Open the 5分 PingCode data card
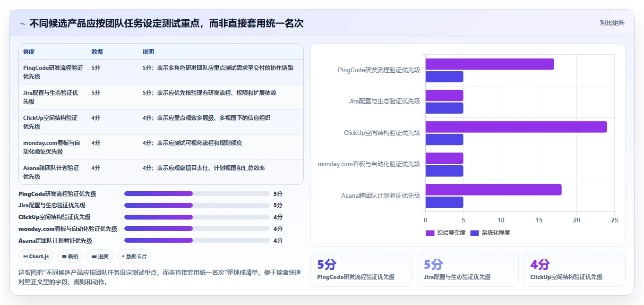This screenshot has height=305, width=644. [361, 269]
